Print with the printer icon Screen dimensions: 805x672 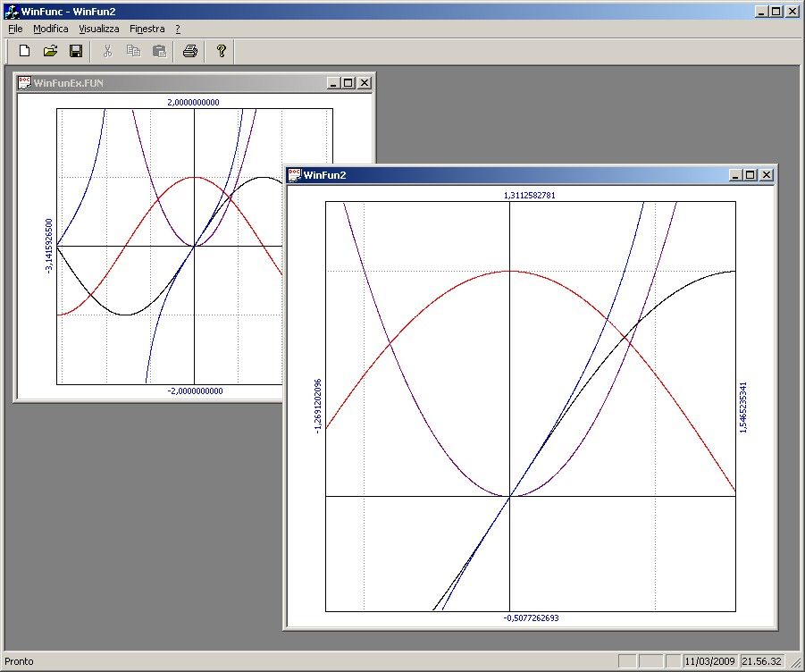click(190, 51)
